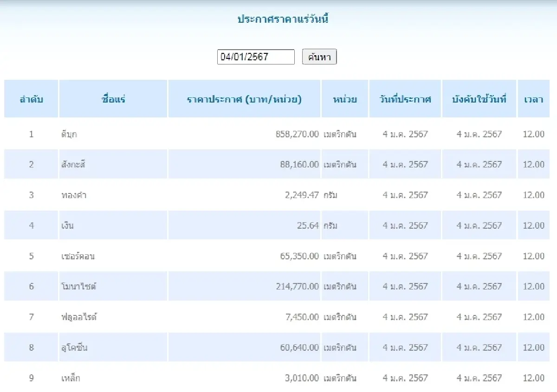Viewport: 557px width, 392px height.
Task: Click the price 7,450.00
Action: (x=302, y=317)
